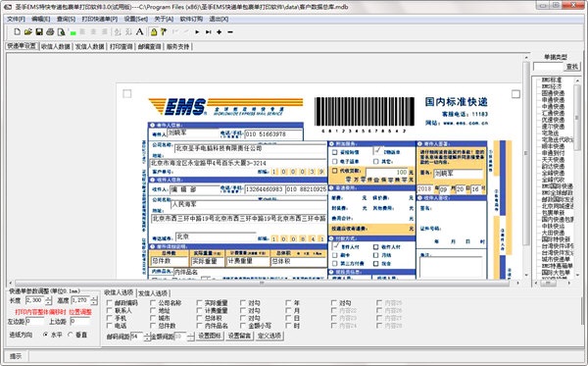Click the New document toolbar icon
The width and height of the screenshot is (588, 366).
click(x=17, y=32)
